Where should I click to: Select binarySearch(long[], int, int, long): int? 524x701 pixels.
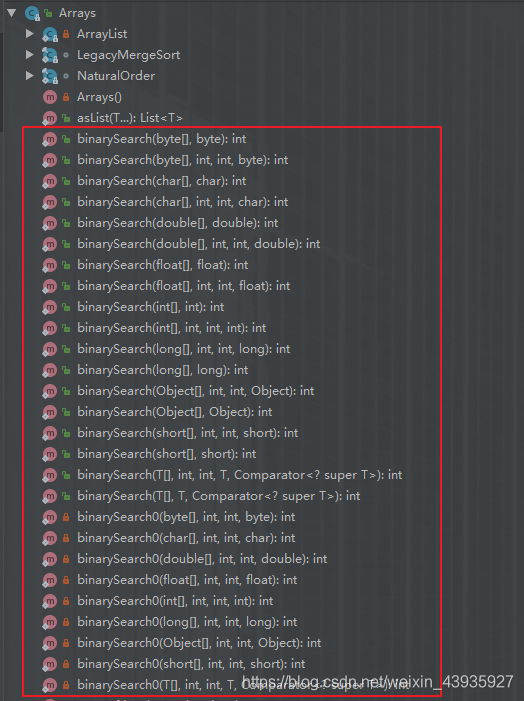click(184, 349)
